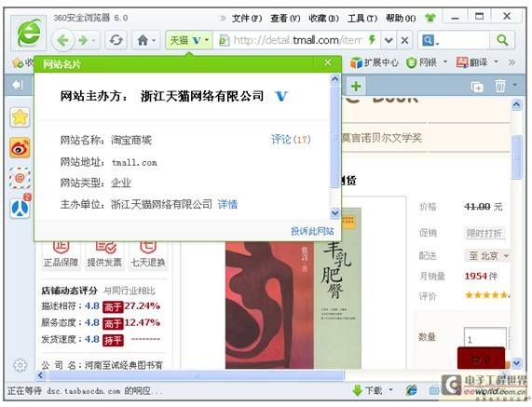532x407 pixels.
Task: Open address bar history dropdown arrow
Action: pos(389,41)
